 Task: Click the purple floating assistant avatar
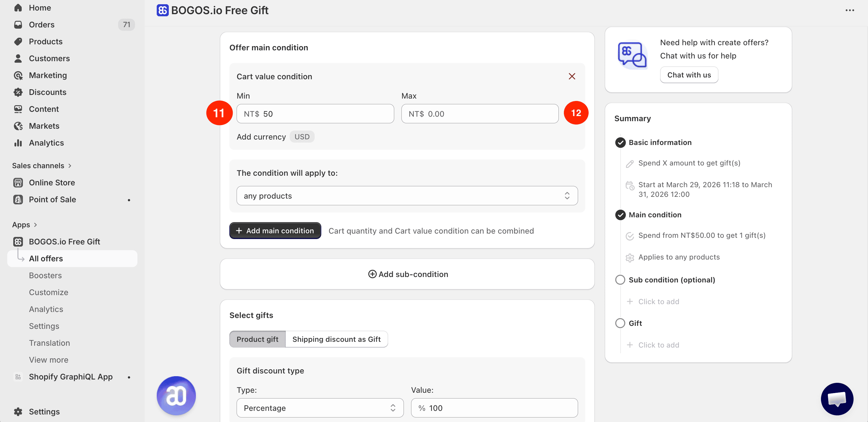pyautogui.click(x=176, y=395)
